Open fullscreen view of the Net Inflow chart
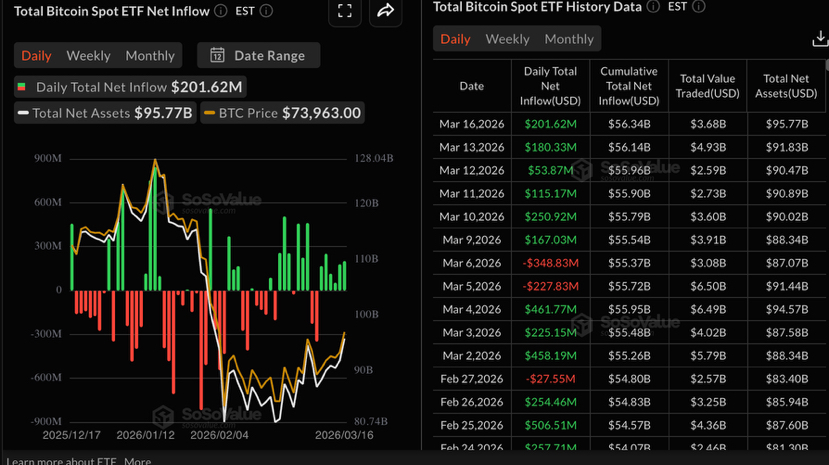This screenshot has width=829, height=465. pyautogui.click(x=345, y=11)
